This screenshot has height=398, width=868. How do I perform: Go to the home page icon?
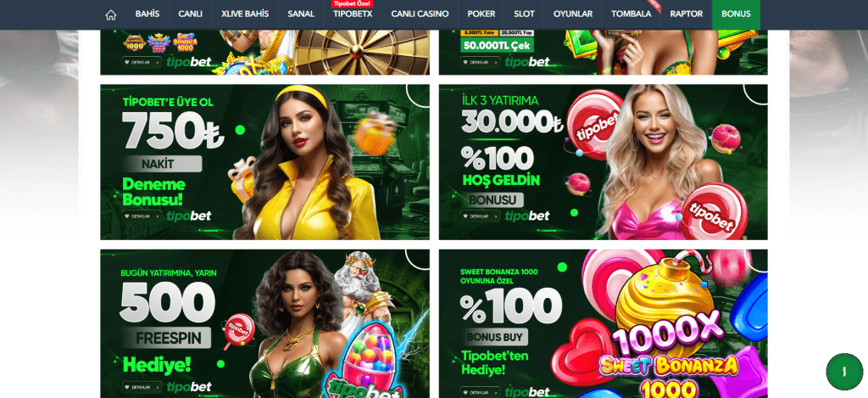[x=111, y=15]
